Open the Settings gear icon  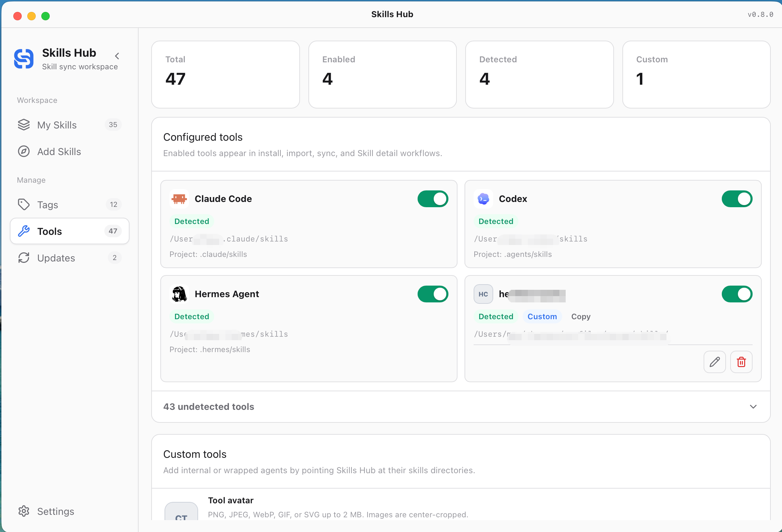point(24,511)
